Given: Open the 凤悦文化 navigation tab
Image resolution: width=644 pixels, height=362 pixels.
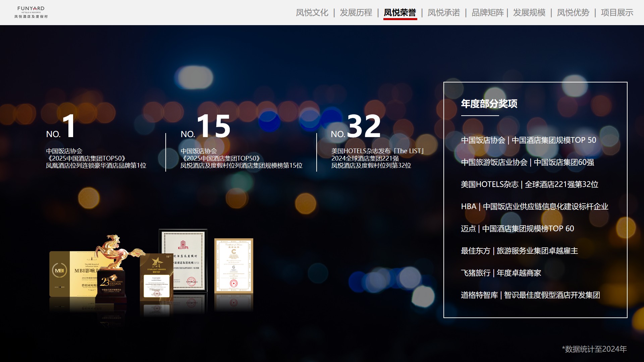Looking at the screenshot, I should [312, 13].
